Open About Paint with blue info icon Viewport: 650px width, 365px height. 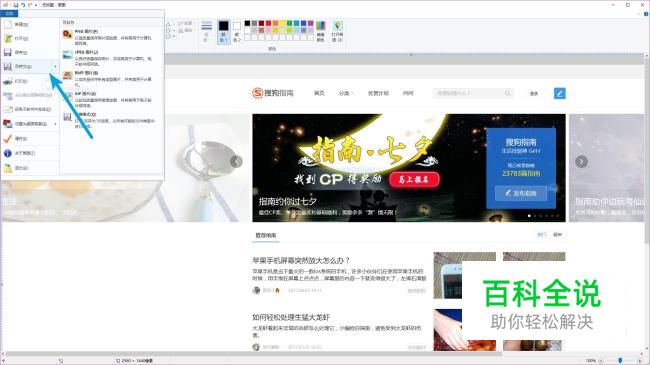tap(30, 153)
